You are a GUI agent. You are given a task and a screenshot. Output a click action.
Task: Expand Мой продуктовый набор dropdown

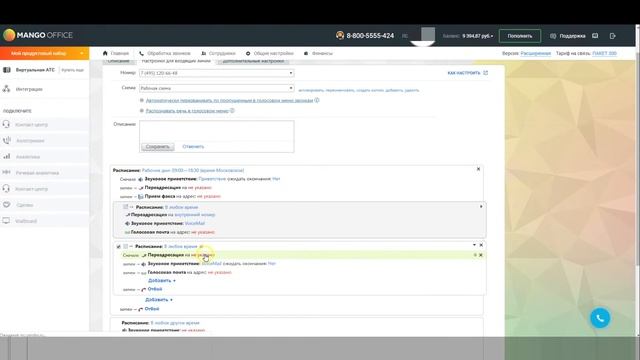(44, 53)
